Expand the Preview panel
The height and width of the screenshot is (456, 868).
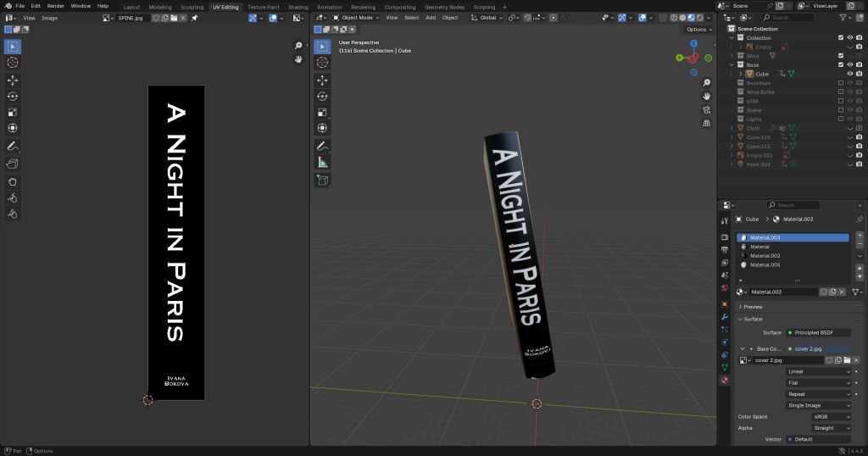click(x=752, y=307)
